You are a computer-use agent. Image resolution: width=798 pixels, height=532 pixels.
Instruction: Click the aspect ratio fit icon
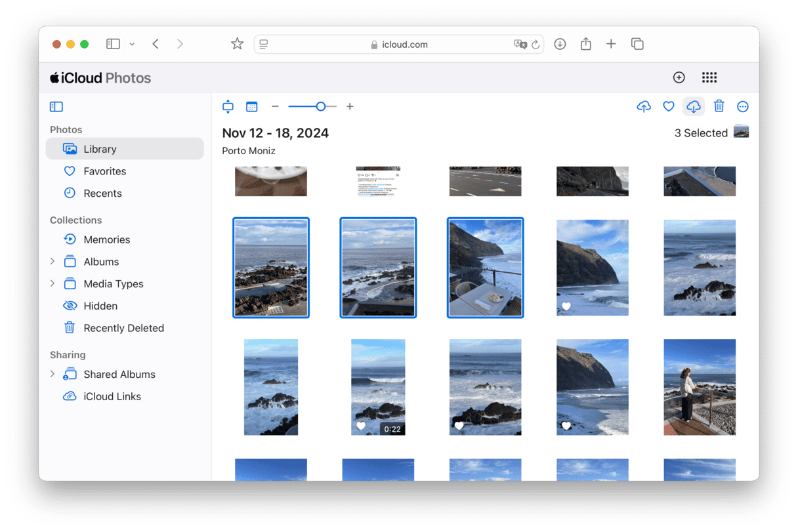(228, 107)
